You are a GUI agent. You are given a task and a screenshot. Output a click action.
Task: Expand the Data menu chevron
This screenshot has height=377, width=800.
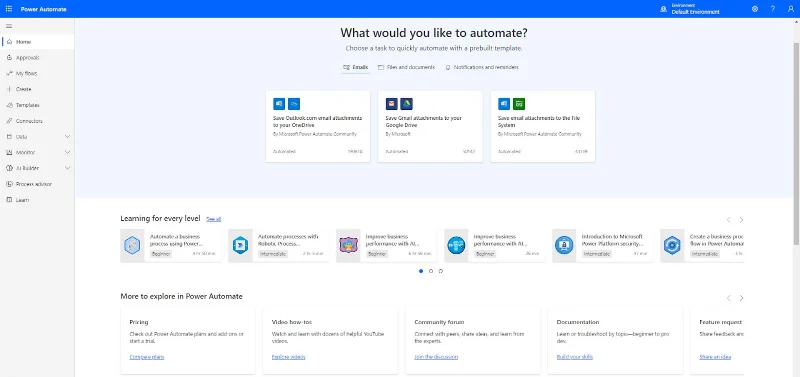67,137
